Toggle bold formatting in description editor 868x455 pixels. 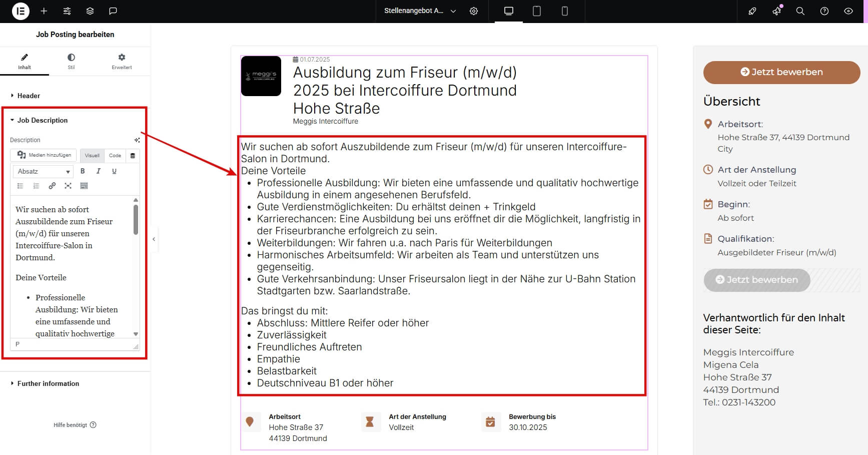[x=83, y=171]
